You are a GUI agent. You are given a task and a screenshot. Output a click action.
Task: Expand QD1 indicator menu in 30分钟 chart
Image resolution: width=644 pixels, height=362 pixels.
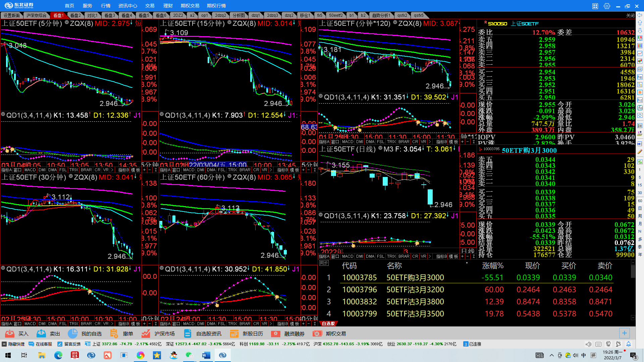tap(3, 268)
